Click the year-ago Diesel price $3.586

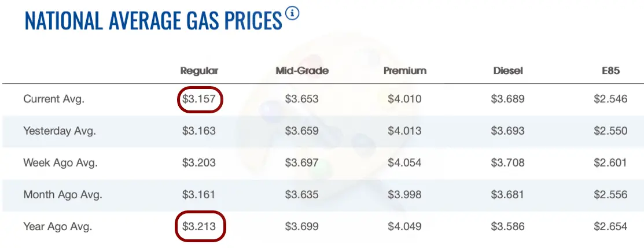(507, 226)
